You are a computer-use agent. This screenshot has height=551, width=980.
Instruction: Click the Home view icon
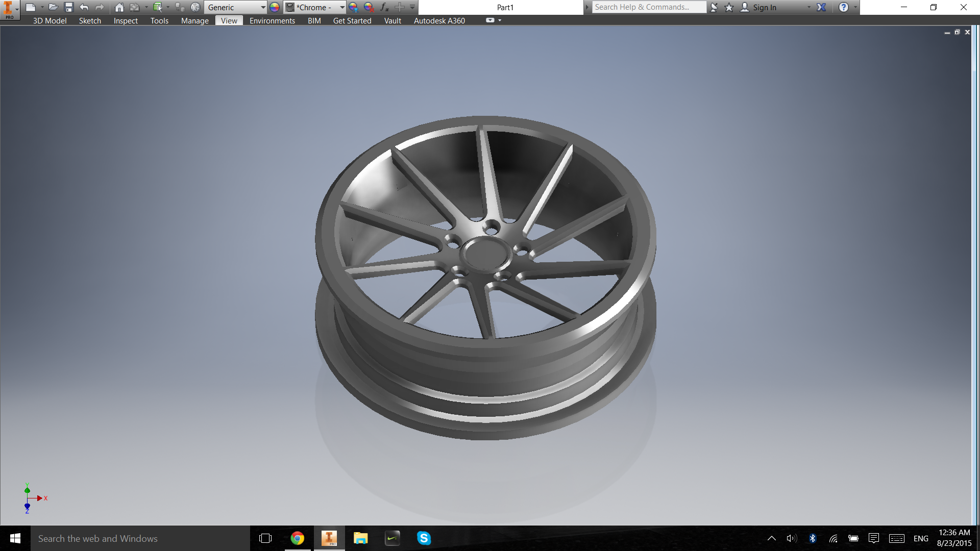tap(119, 7)
